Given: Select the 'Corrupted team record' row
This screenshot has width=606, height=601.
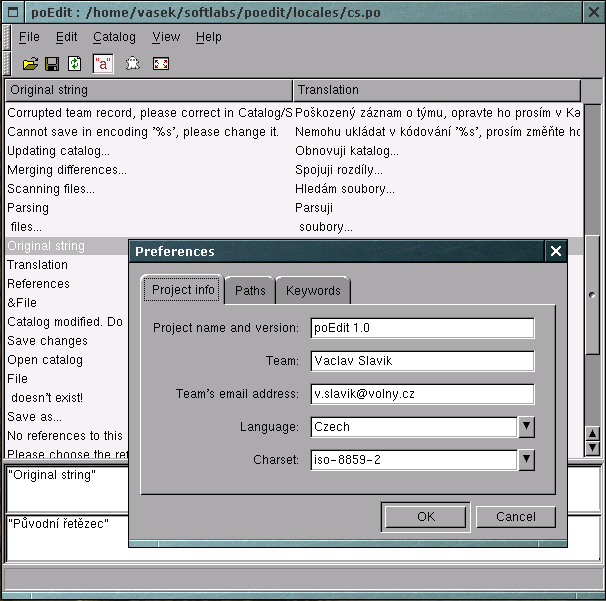Looking at the screenshot, I should coord(294,113).
